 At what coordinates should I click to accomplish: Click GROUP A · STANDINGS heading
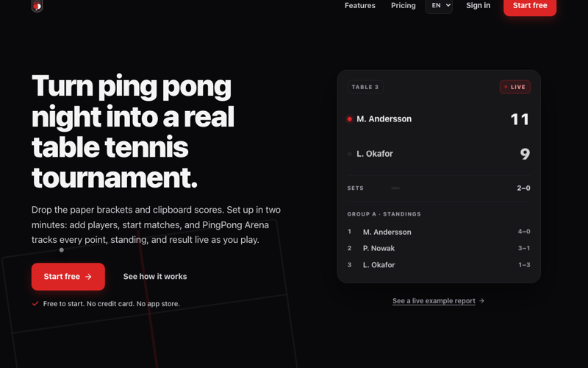384,214
